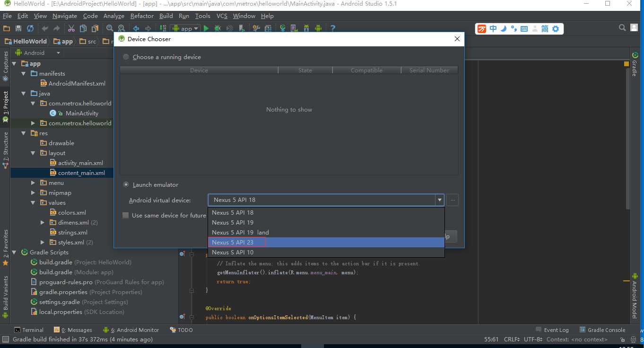
Task: Select the Choose a running device radio
Action: tap(126, 57)
